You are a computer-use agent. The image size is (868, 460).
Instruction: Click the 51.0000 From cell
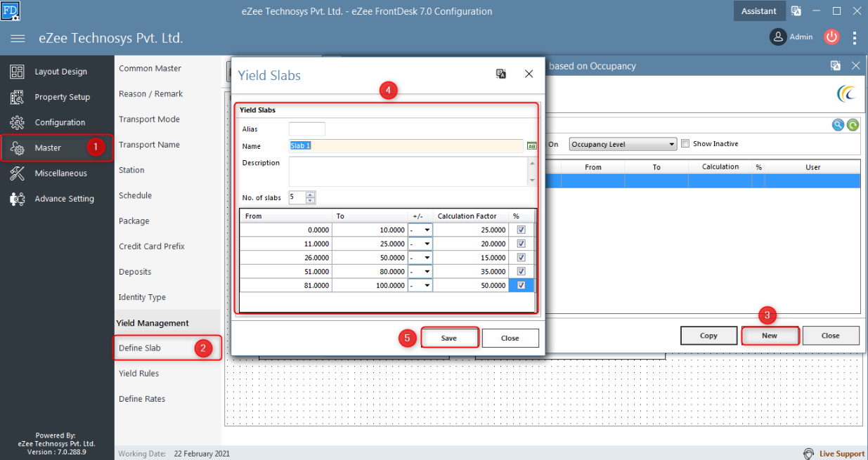(285, 271)
